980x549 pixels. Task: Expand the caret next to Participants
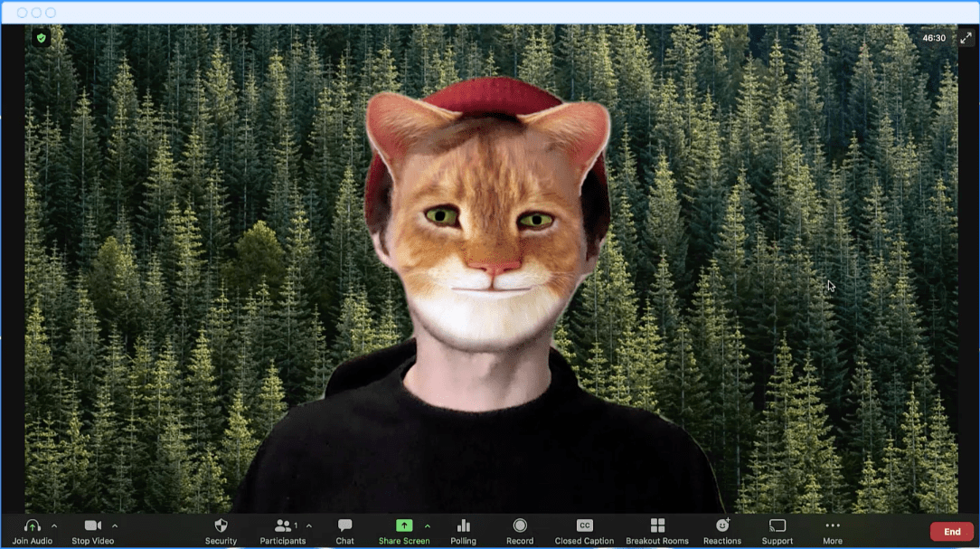point(309,525)
